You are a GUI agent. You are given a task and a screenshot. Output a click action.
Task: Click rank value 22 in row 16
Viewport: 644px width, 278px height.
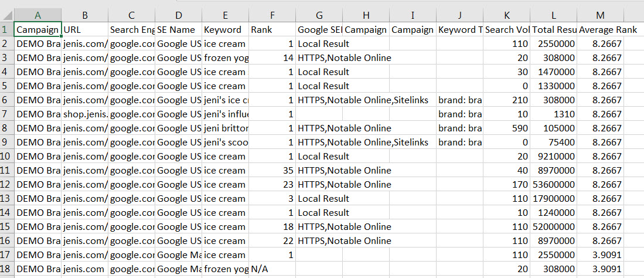272,240
